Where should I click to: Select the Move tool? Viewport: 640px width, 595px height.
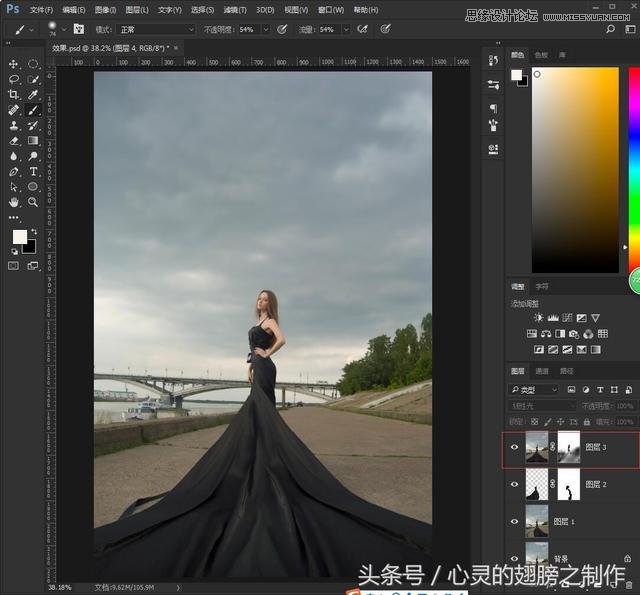click(x=14, y=64)
